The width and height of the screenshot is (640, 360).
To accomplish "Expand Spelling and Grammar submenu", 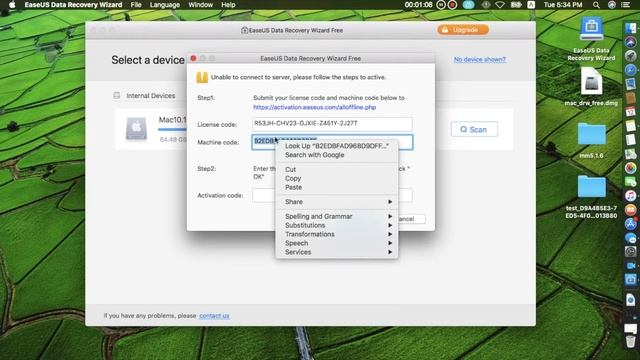I will click(x=337, y=216).
